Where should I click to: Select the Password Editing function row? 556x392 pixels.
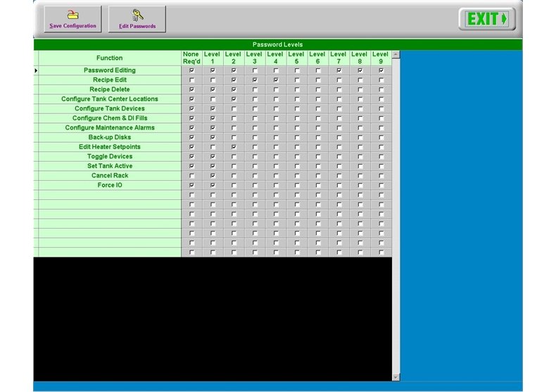109,70
